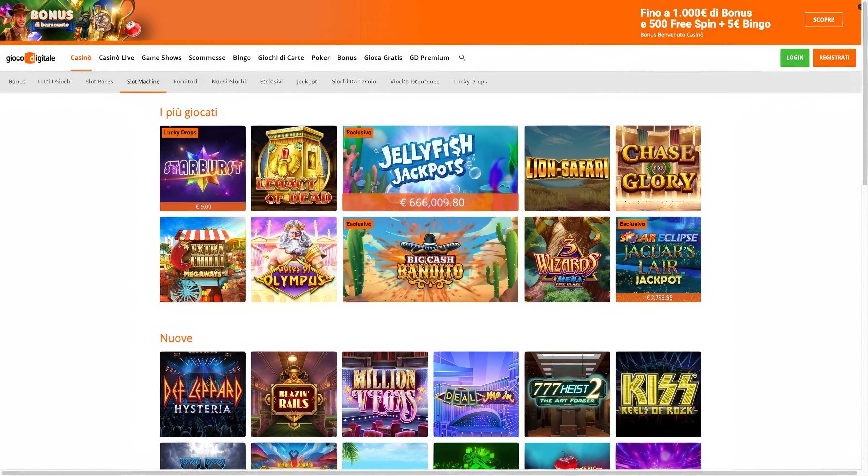Open Def Leppard Hysteria slot
This screenshot has width=868, height=476.
click(203, 394)
